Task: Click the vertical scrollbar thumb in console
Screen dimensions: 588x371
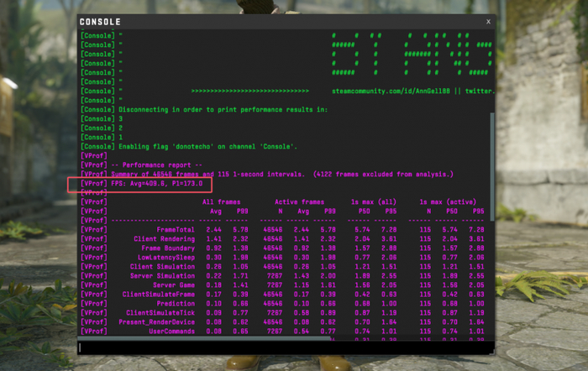Action: tap(492, 167)
